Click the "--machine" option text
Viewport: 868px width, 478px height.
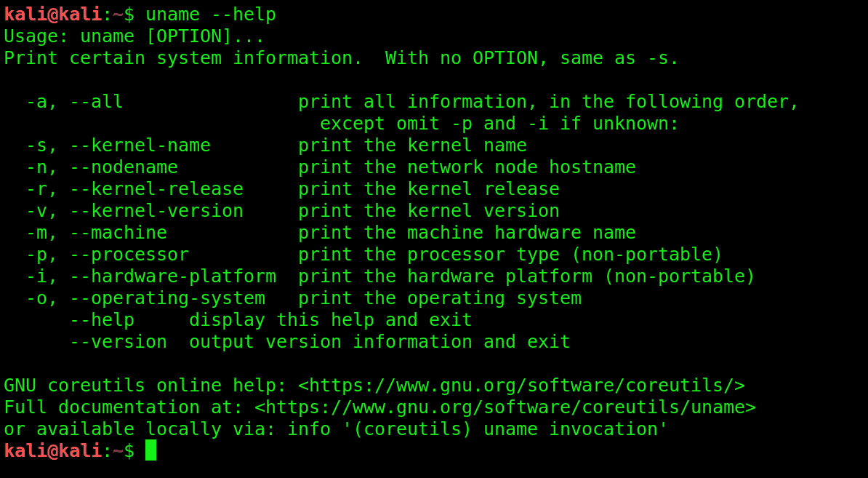(118, 233)
